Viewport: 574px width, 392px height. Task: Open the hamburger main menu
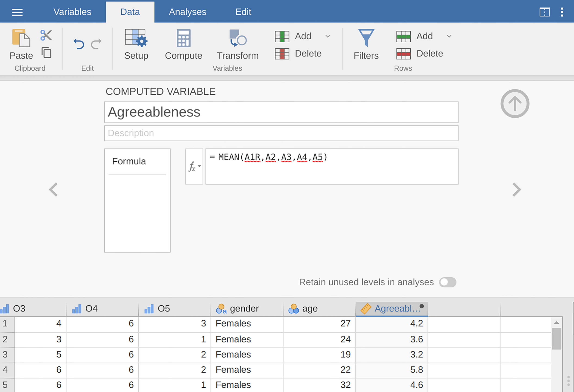click(17, 12)
